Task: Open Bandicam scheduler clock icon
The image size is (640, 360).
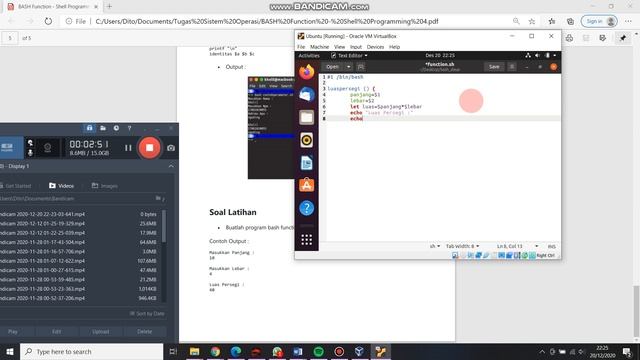Action: (116, 128)
